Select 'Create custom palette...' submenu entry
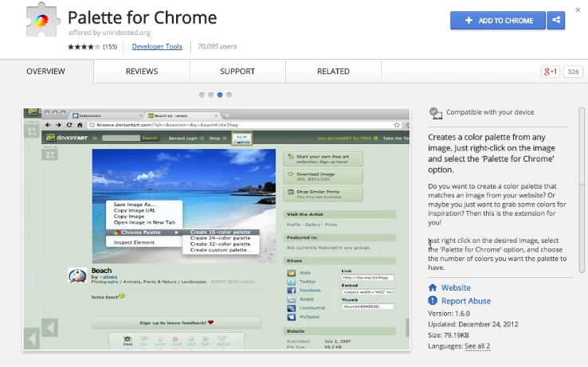588x367 pixels. [x=221, y=250]
